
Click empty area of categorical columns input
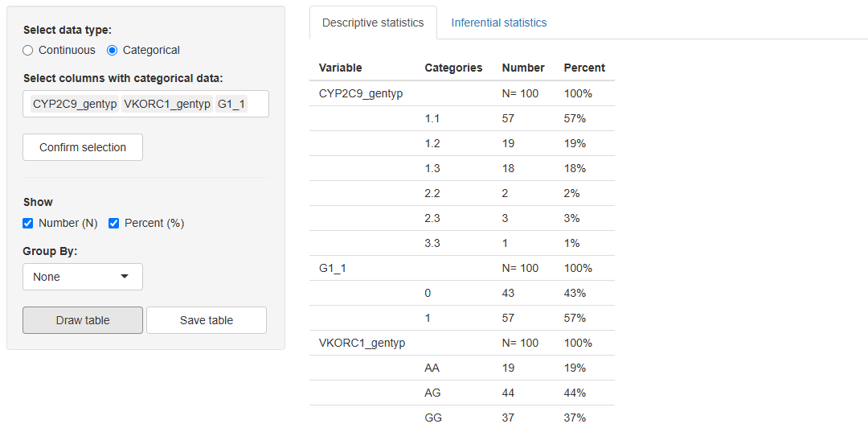[x=258, y=104]
